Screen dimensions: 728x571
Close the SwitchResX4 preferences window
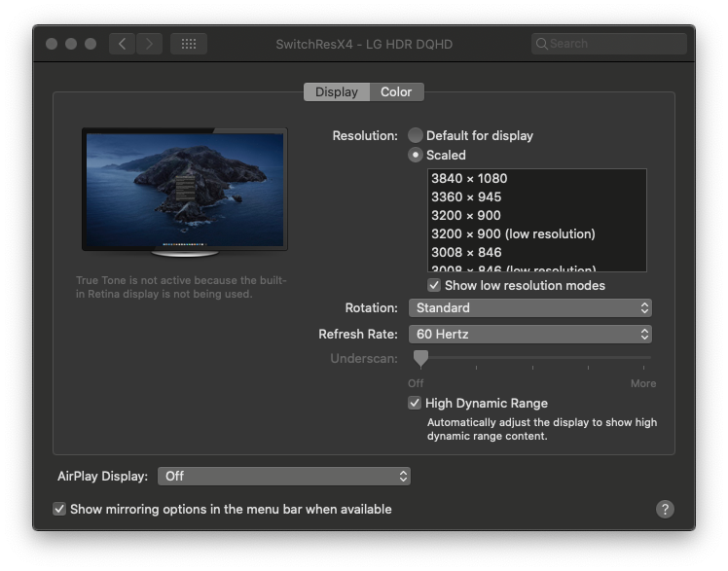tap(52, 44)
